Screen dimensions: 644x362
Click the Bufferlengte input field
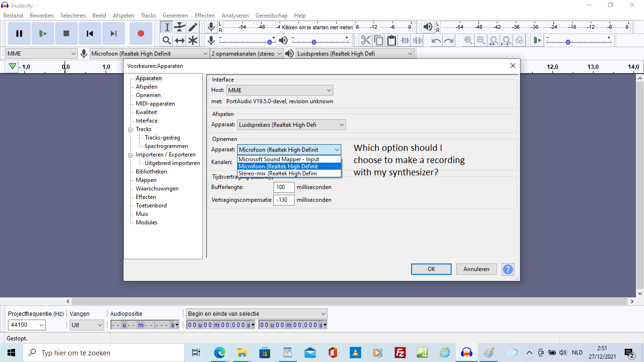tap(284, 187)
